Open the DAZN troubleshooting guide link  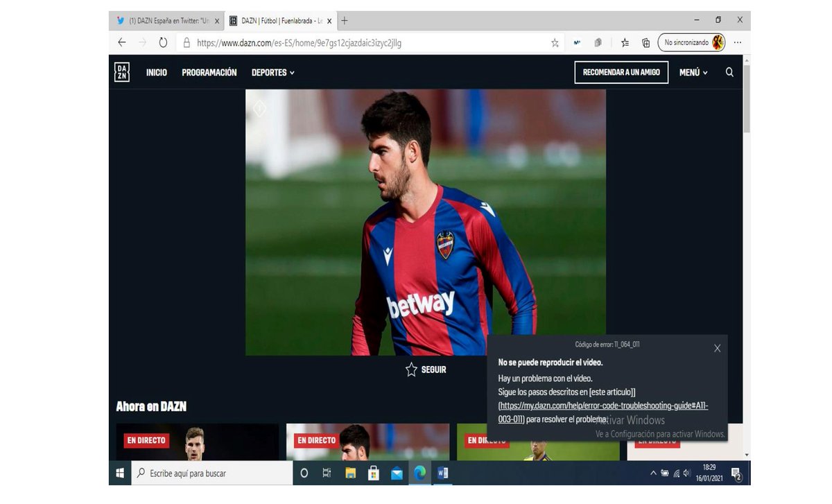click(x=603, y=412)
